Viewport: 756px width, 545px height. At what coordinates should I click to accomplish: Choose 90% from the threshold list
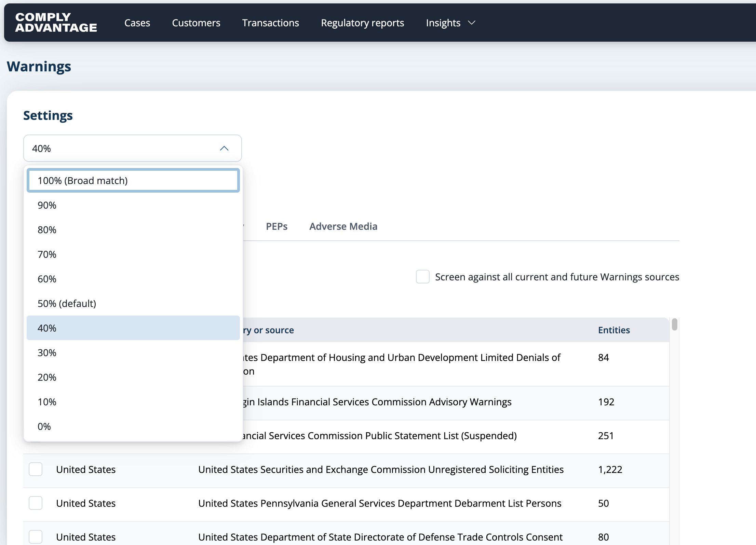133,205
